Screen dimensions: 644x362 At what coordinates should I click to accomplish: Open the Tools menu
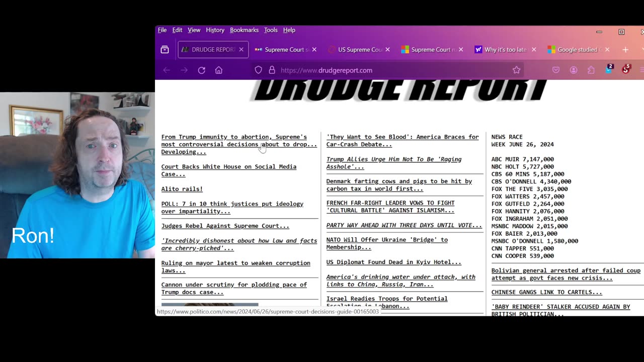pos(271,30)
